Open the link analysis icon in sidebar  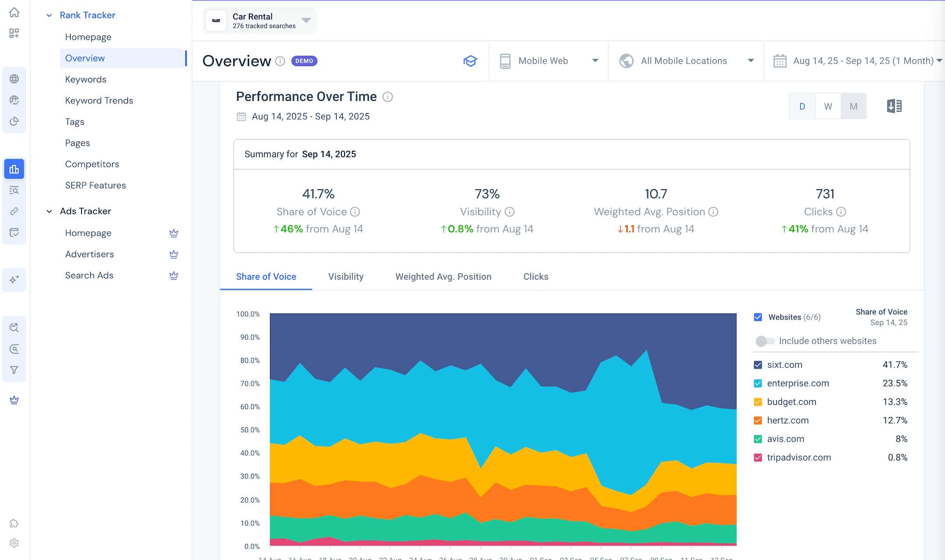tap(14, 211)
